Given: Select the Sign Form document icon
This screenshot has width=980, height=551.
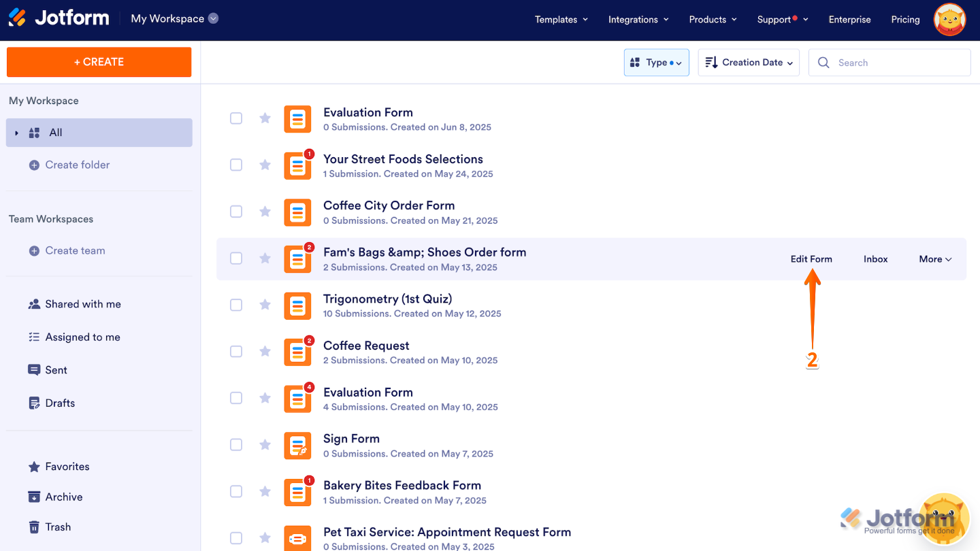Looking at the screenshot, I should pyautogui.click(x=297, y=445).
